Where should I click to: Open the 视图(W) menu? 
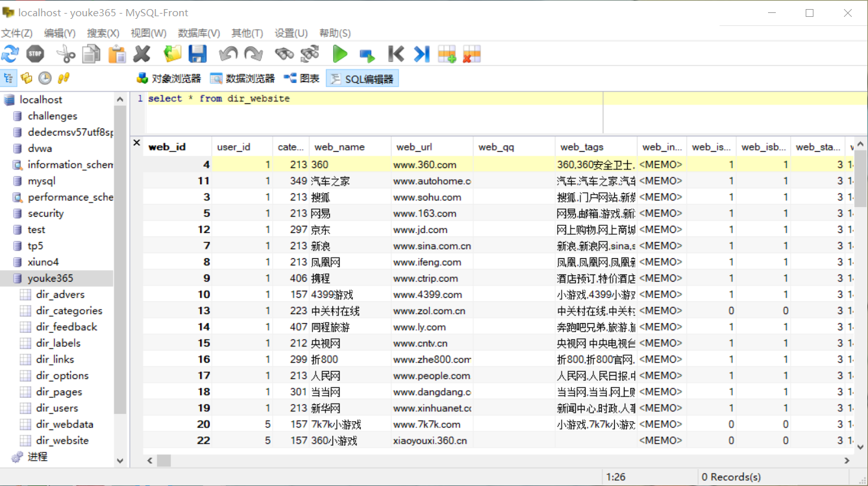(149, 33)
